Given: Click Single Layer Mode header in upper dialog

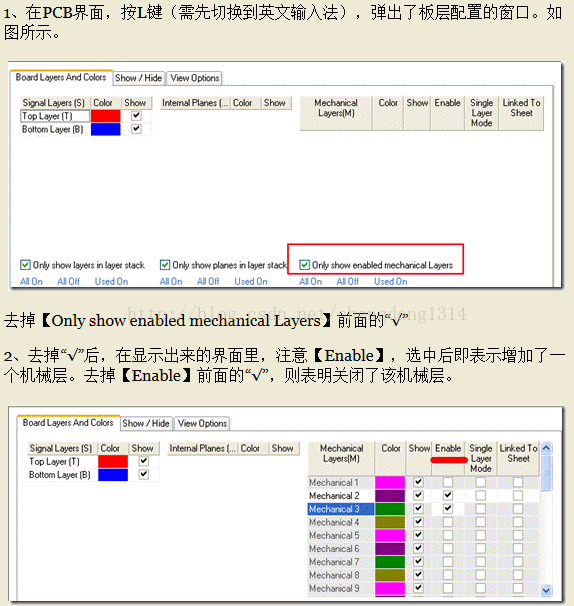Looking at the screenshot, I should [481, 113].
